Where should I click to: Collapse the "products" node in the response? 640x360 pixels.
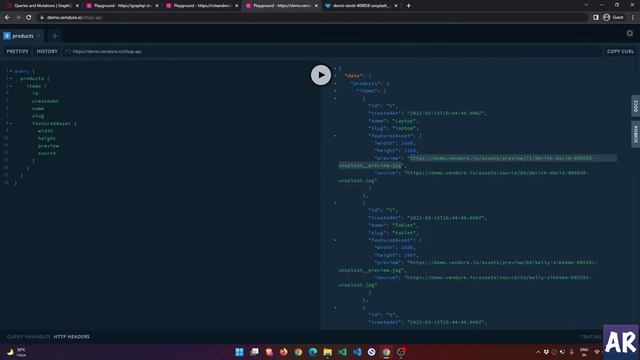(335, 83)
